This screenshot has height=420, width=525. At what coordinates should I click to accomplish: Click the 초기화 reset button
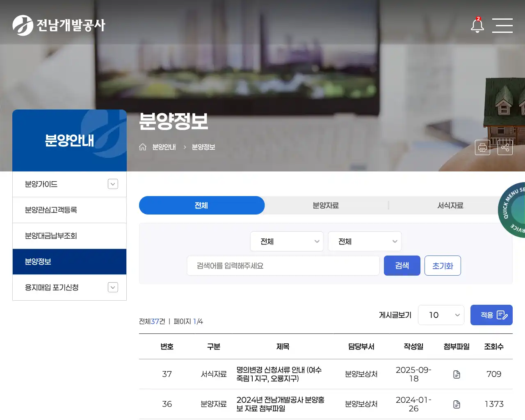pyautogui.click(x=443, y=265)
